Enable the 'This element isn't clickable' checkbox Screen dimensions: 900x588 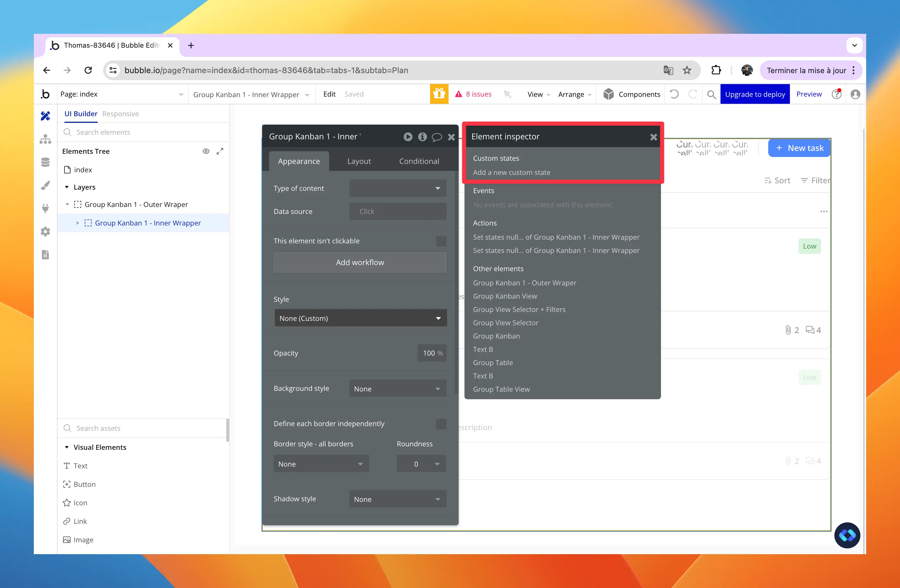(441, 241)
